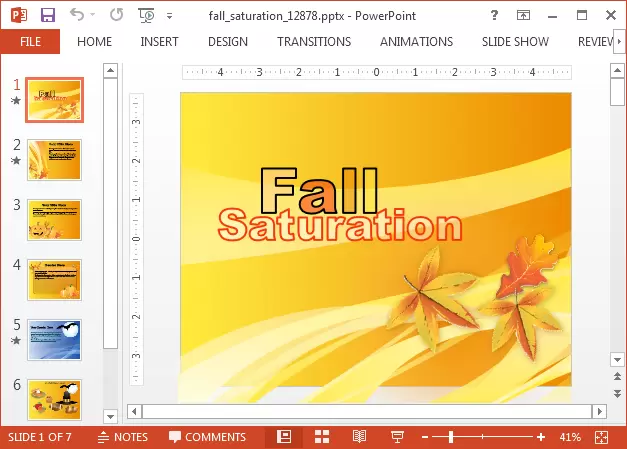Open Customize Quick Access Toolbar dropdown
Viewport: 627px width, 449px height.
[169, 16]
